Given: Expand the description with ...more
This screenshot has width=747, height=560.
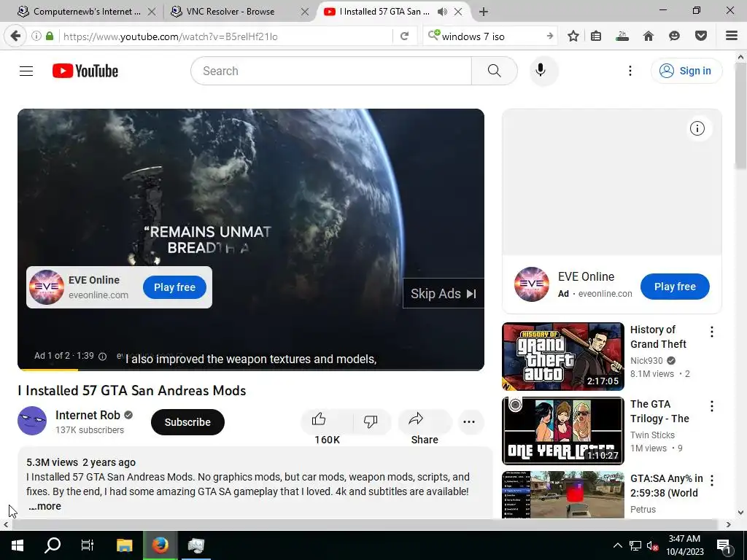Looking at the screenshot, I should [x=44, y=506].
